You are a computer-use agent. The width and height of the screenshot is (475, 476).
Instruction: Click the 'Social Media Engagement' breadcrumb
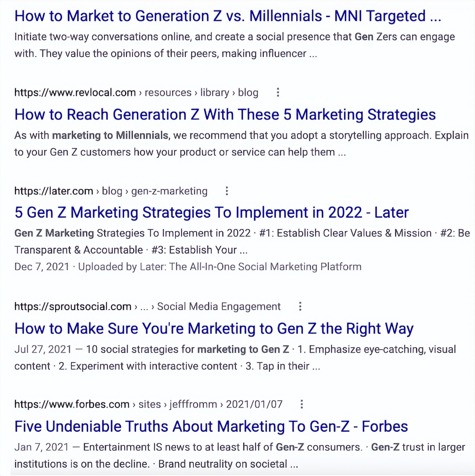point(218,306)
